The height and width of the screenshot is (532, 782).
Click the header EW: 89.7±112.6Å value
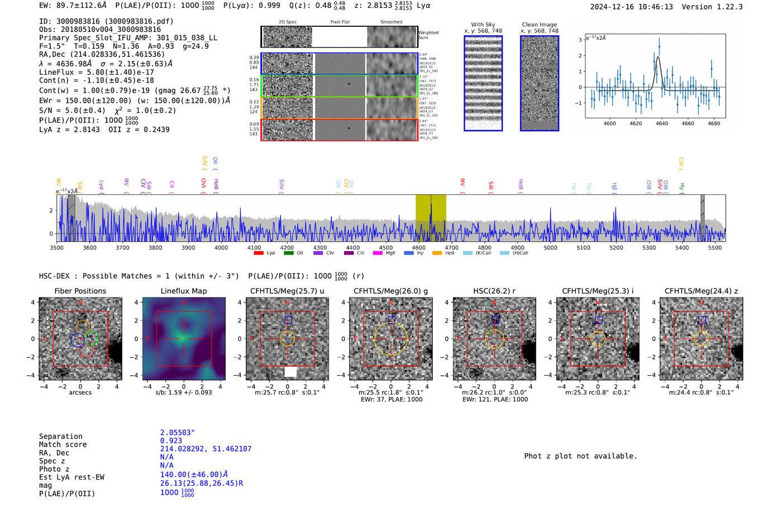[x=73, y=5]
